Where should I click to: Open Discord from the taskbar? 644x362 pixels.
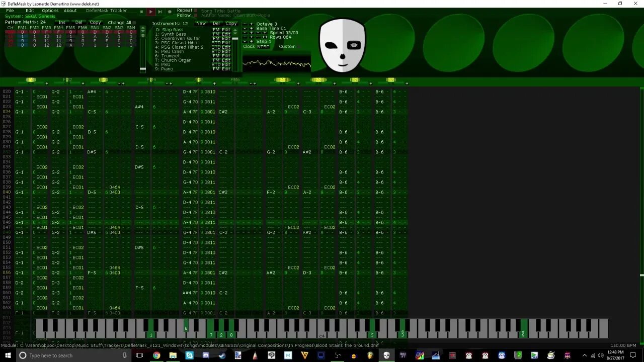point(206,355)
